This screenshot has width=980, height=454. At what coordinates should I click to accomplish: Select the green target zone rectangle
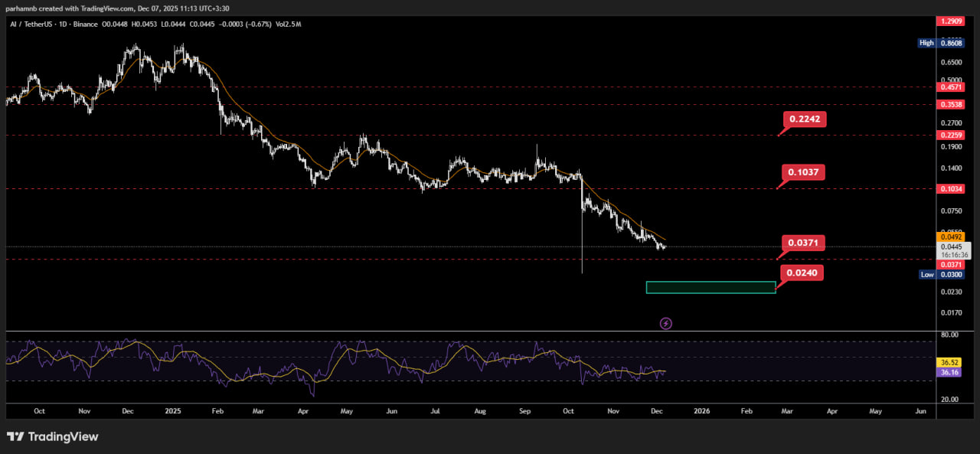(710, 287)
